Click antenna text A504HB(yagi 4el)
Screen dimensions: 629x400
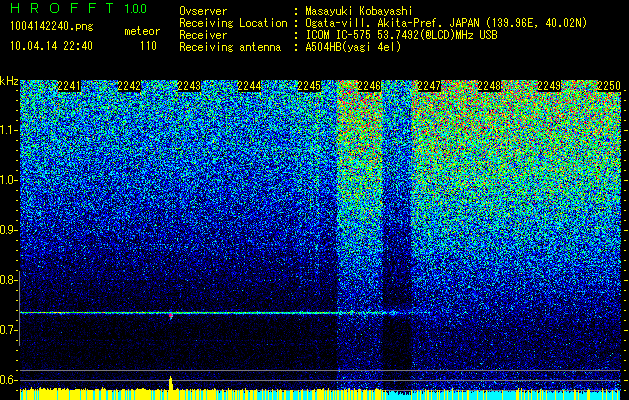353,47
